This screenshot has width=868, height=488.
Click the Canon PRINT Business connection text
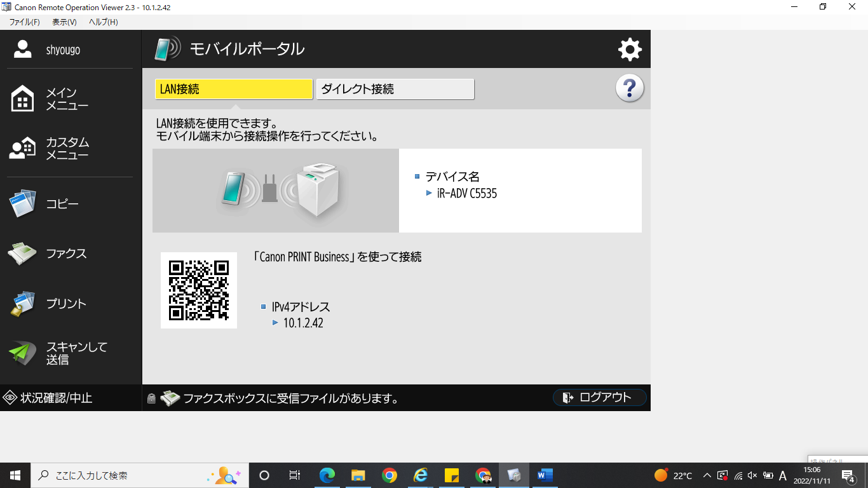337,257
